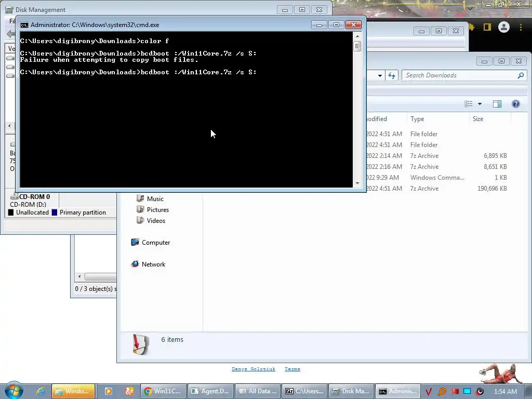This screenshot has width=532, height=399.
Task: Show the preview pane in Explorer
Action: [x=497, y=104]
